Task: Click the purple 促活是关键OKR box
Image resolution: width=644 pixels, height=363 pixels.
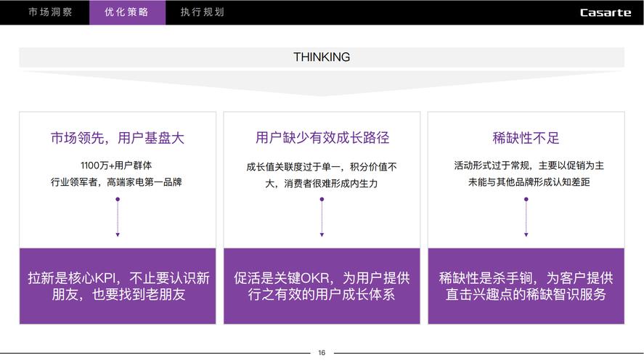Action: coord(322,286)
